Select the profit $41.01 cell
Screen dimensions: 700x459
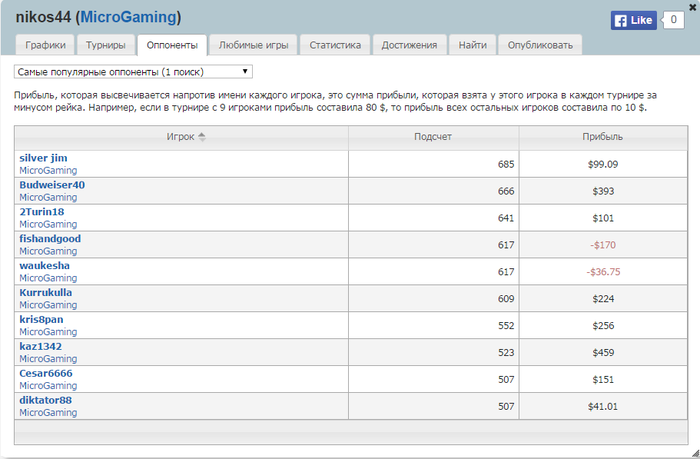coord(603,406)
